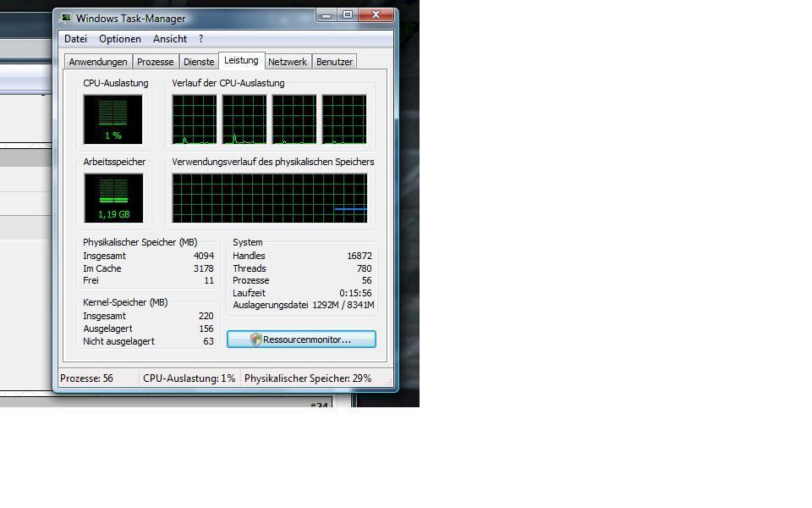Close the Task-Manager window

click(x=376, y=15)
